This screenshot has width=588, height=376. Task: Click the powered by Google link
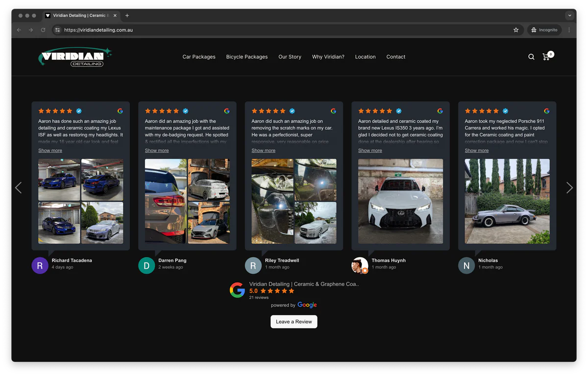click(294, 305)
